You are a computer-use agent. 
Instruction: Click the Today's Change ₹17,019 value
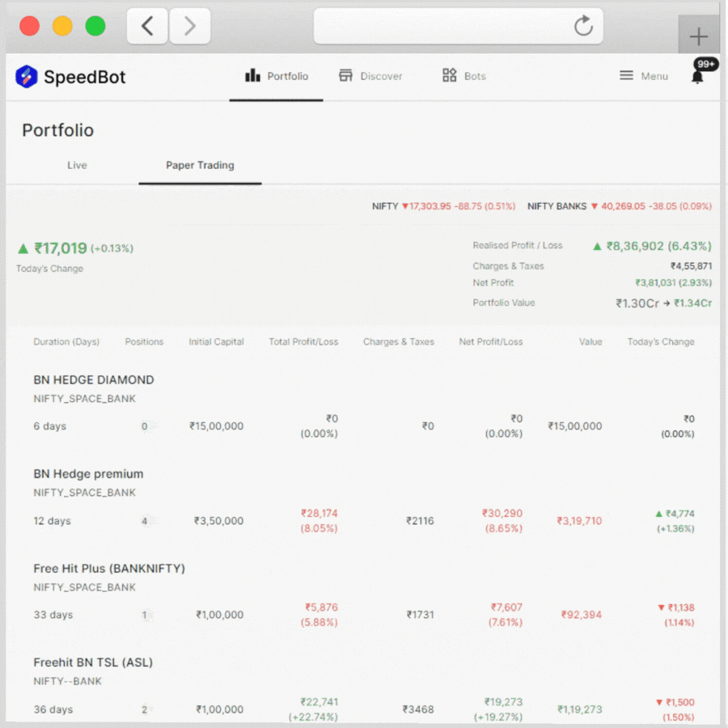click(61, 248)
